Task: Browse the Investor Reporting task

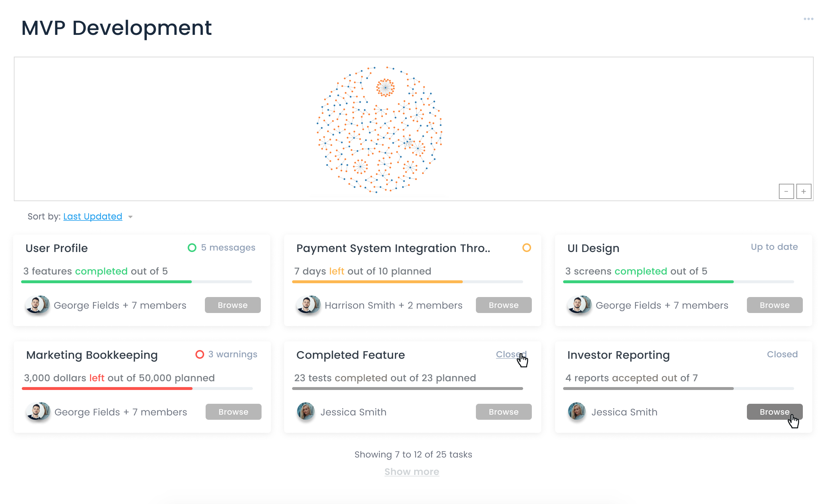Action: [775, 412]
